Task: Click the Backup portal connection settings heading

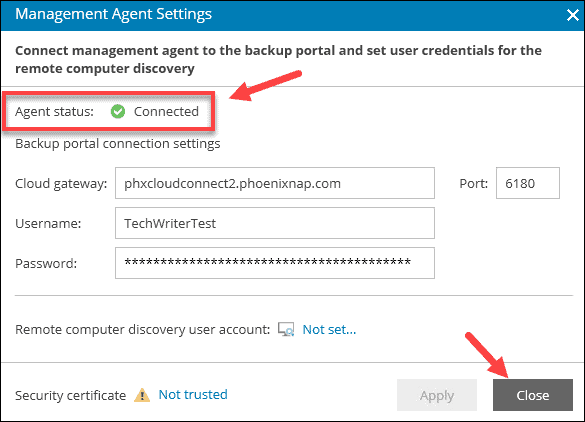Action: tap(118, 143)
